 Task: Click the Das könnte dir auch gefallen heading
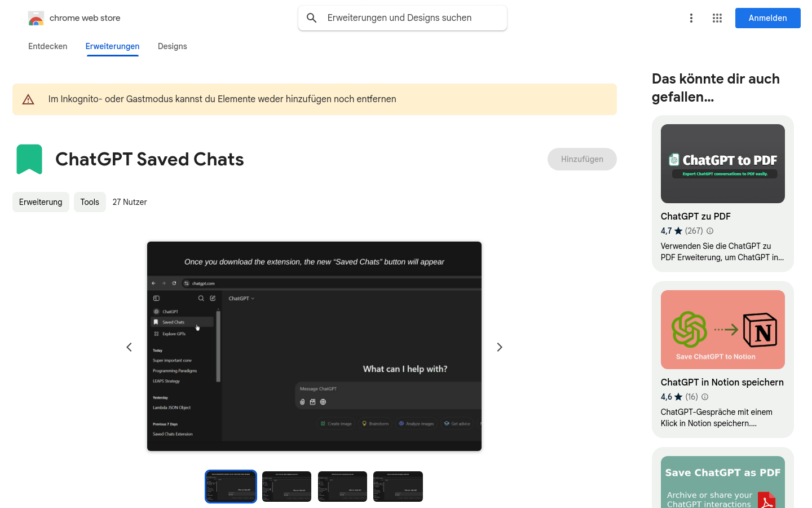pyautogui.click(x=716, y=87)
